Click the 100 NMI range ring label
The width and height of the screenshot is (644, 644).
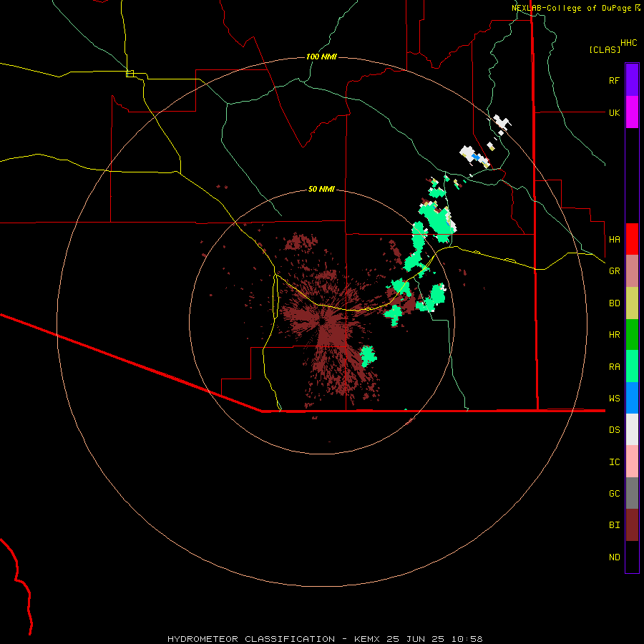coord(321,57)
